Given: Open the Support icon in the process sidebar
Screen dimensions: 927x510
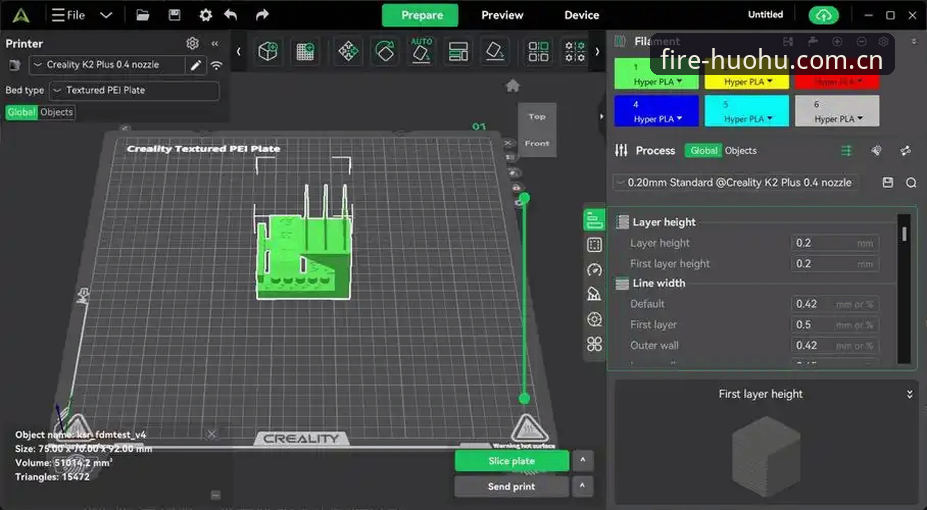Looking at the screenshot, I should (x=594, y=294).
